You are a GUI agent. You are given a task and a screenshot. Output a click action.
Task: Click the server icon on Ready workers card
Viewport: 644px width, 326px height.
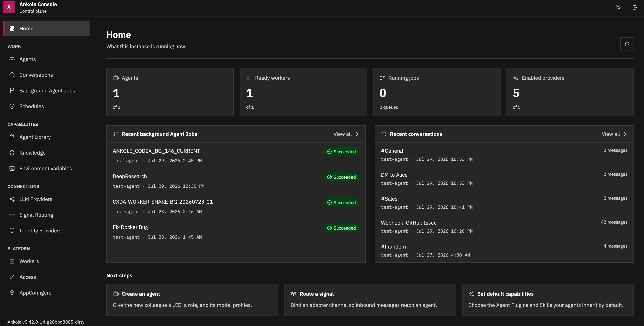249,78
